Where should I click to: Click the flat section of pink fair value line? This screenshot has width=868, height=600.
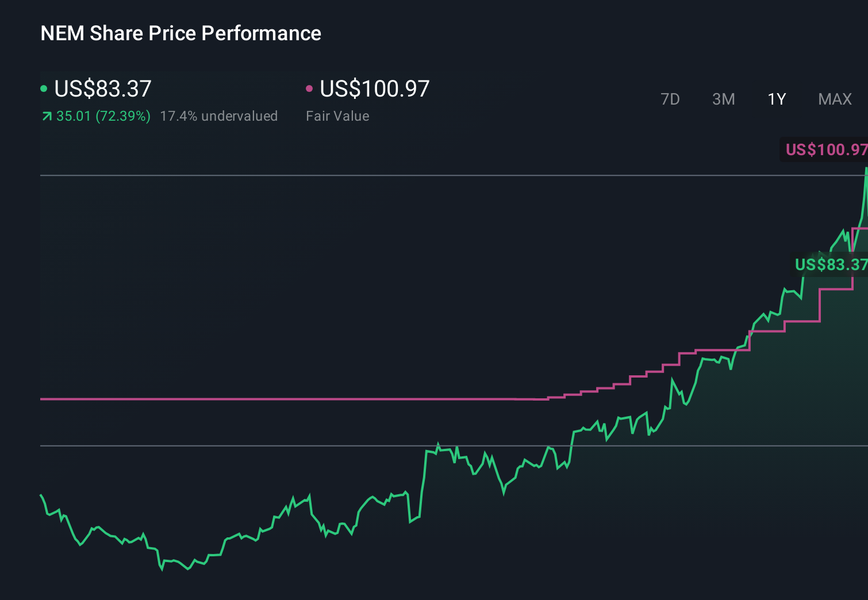point(276,399)
